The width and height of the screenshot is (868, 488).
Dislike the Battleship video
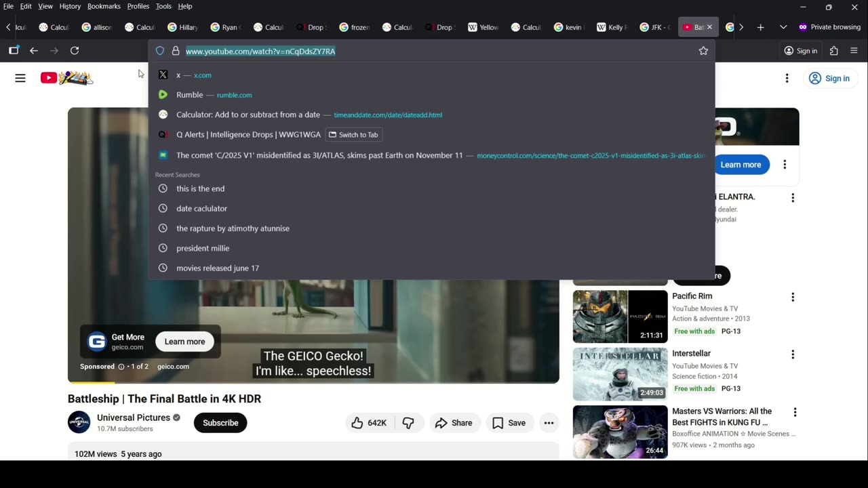(x=408, y=423)
